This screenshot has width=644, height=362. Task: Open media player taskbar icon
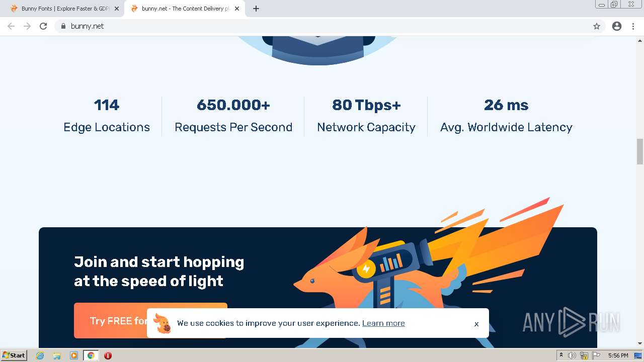click(74, 355)
